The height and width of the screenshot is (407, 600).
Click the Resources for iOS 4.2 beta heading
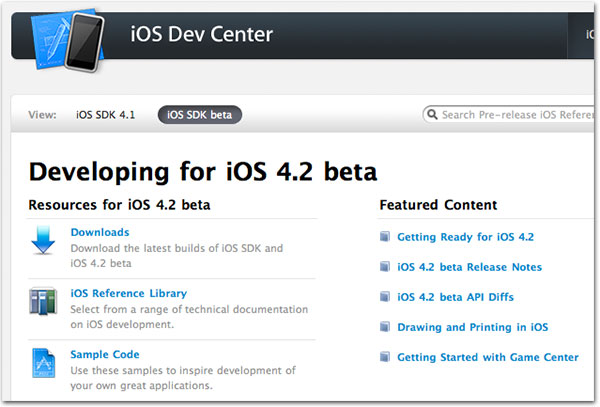click(x=119, y=205)
